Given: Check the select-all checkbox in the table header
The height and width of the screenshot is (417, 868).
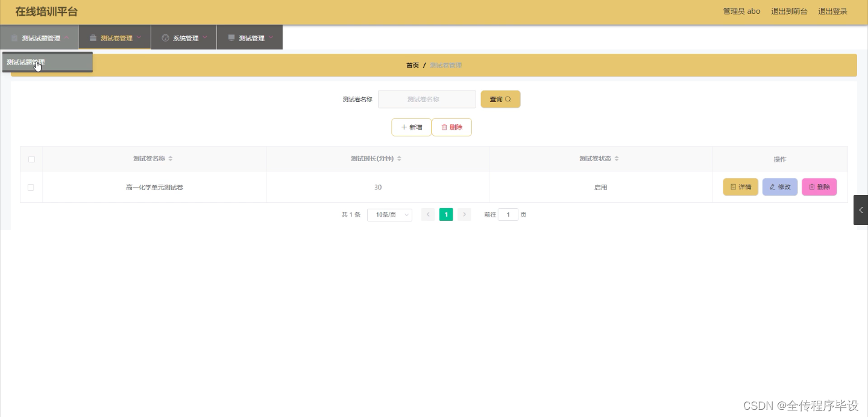Looking at the screenshot, I should (x=31, y=159).
